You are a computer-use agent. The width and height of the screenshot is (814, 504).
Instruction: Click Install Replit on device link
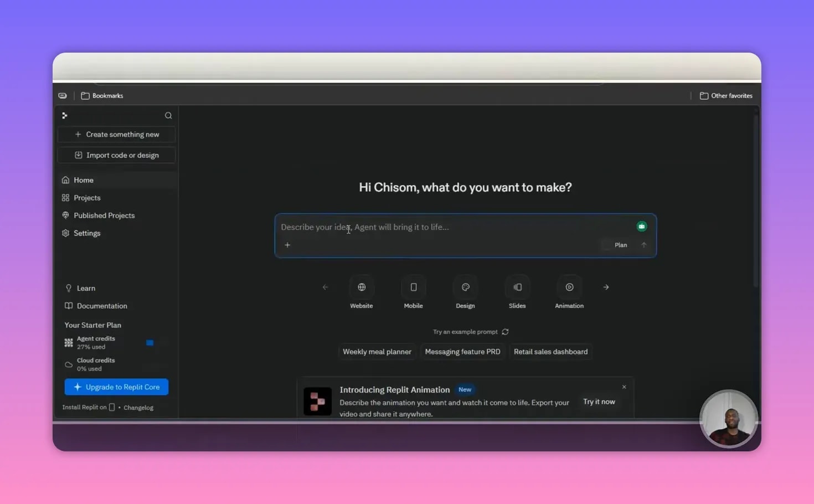[x=89, y=407]
